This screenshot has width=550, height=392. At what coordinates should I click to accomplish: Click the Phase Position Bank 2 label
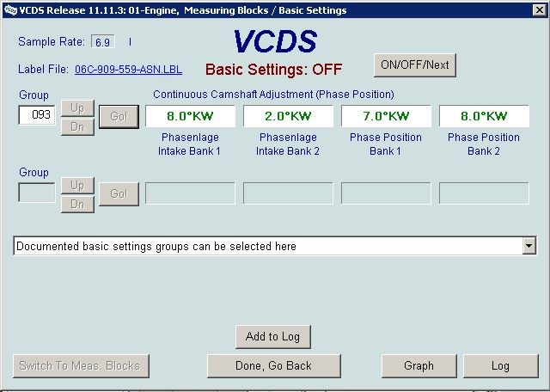click(x=484, y=144)
